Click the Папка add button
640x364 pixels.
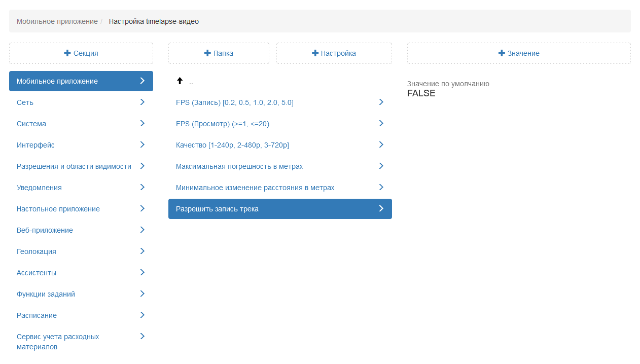pyautogui.click(x=219, y=53)
